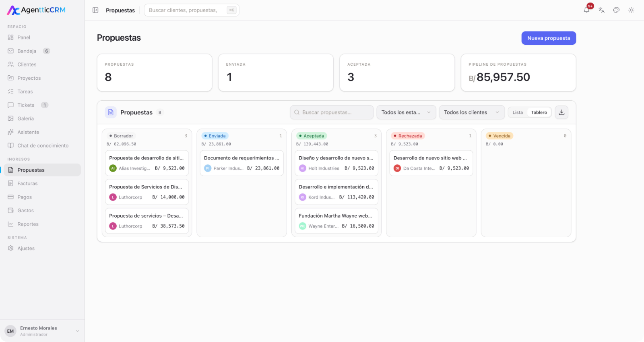
Task: Open Desarrollo de nuevo sitio web card
Action: click(431, 163)
